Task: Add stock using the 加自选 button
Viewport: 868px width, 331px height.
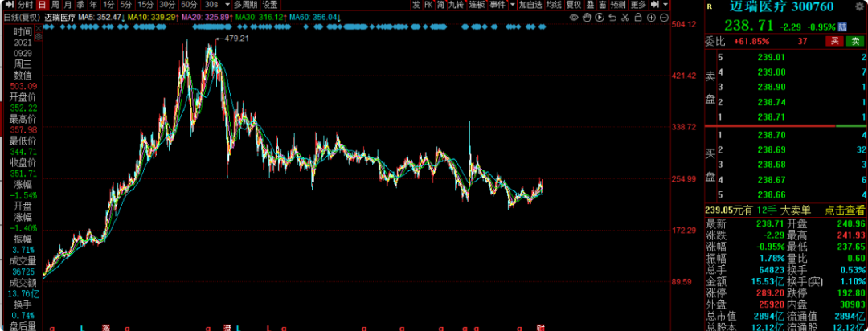Action: [x=530, y=5]
